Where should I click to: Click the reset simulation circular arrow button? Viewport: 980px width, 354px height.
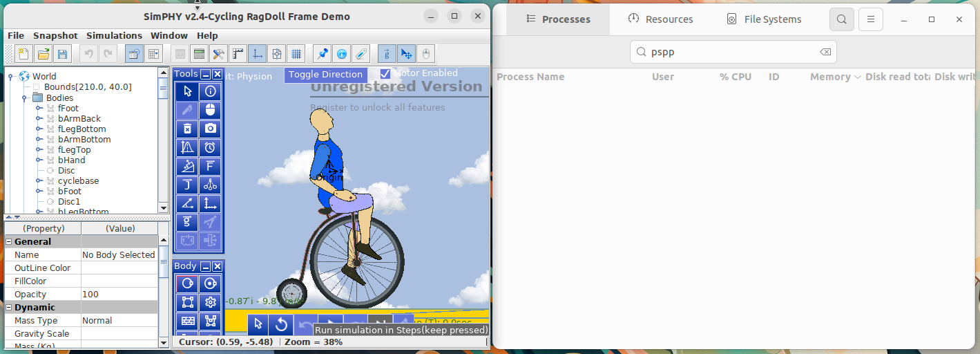(x=281, y=324)
